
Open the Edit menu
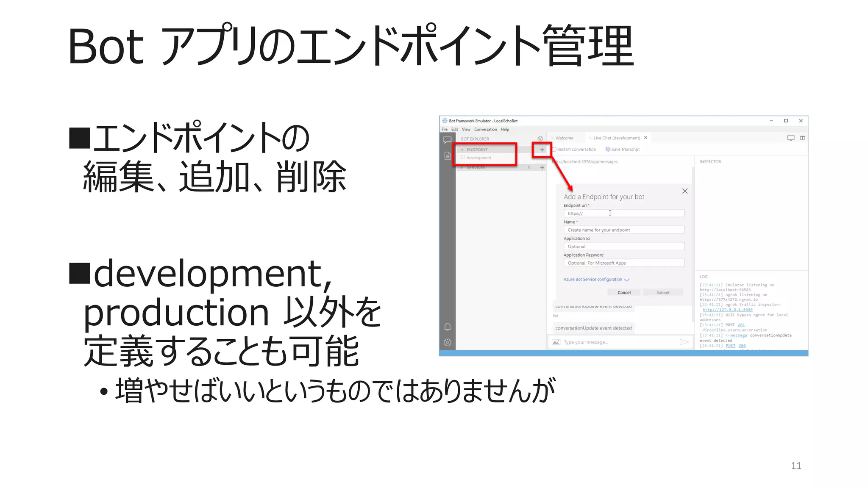(454, 129)
